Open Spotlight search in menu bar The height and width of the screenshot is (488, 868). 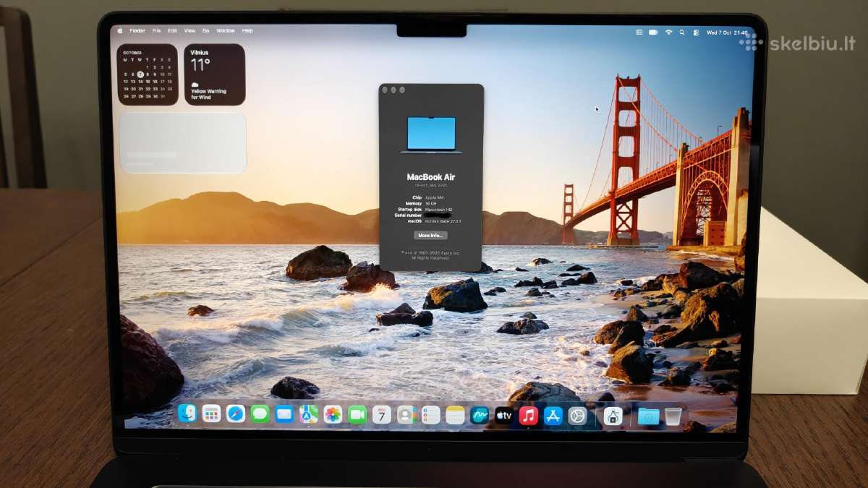pos(682,32)
